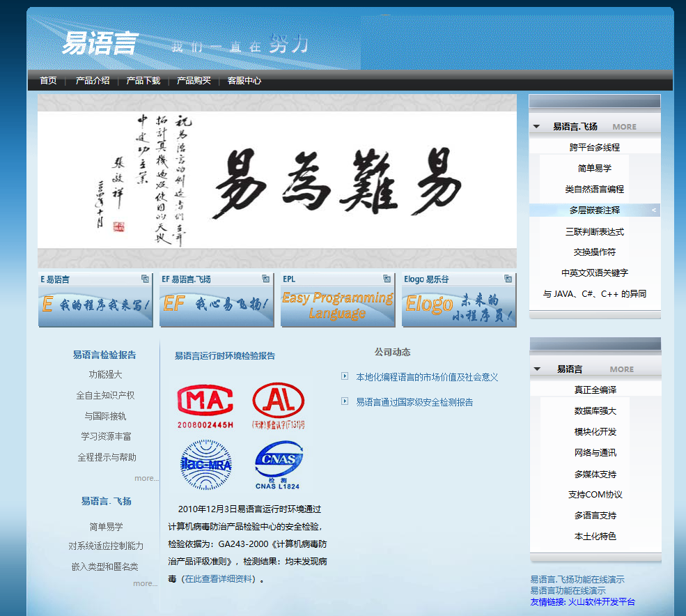Expand the 易语言.飞扬 panel triangle
Viewport: 686px width, 616px height.
536,126
